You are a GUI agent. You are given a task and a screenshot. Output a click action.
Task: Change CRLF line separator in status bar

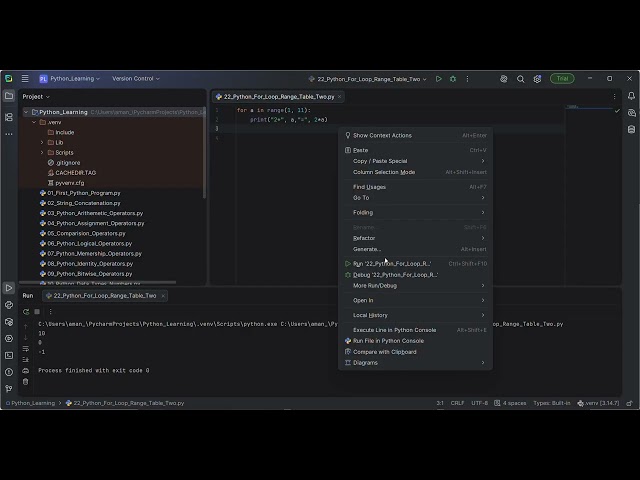(x=457, y=403)
